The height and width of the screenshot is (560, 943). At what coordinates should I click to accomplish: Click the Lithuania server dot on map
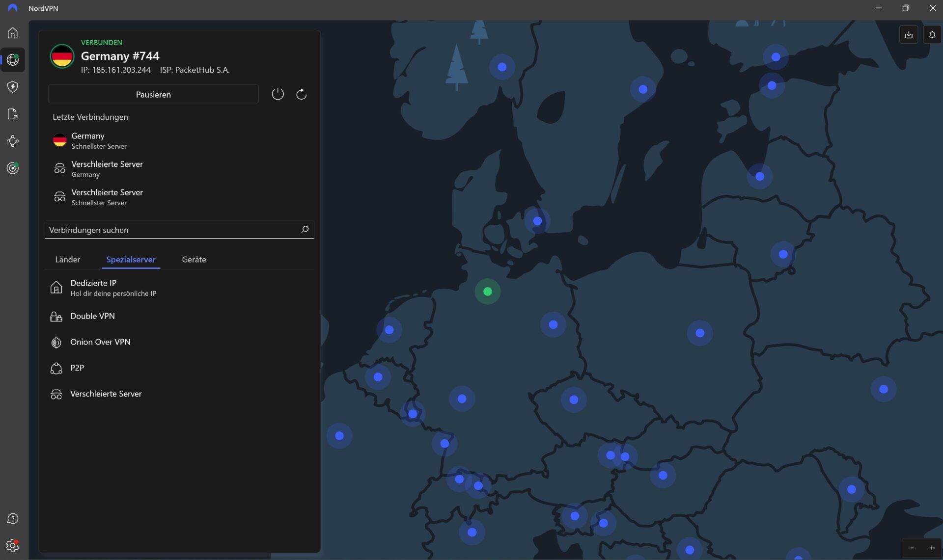[783, 254]
